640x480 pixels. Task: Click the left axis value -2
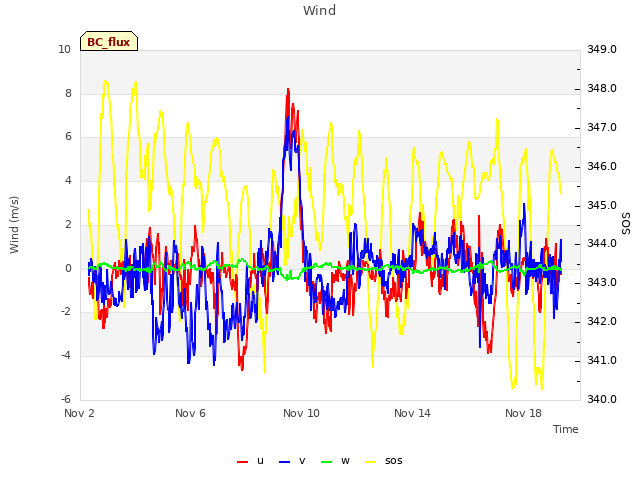66,311
